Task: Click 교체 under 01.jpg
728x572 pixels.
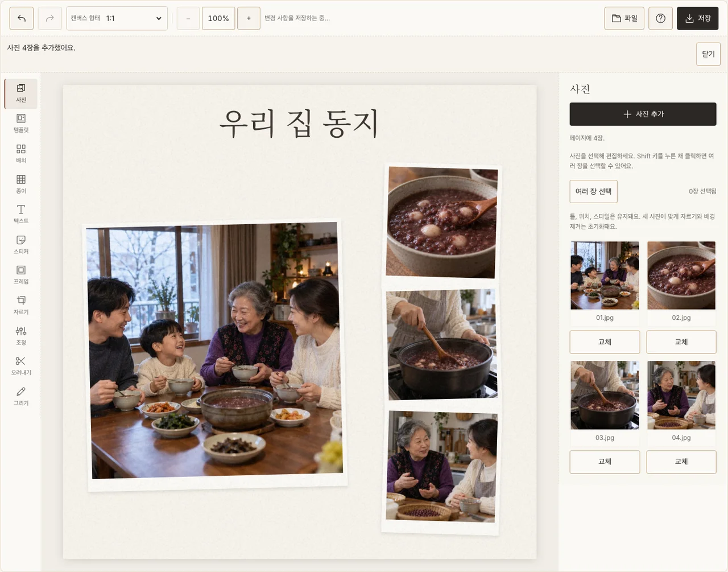Action: pyautogui.click(x=605, y=342)
